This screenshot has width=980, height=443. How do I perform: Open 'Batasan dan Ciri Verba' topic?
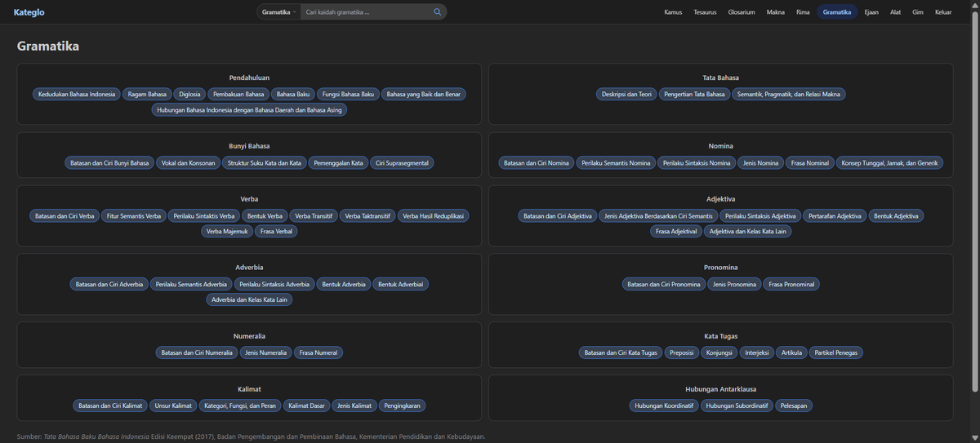65,216
